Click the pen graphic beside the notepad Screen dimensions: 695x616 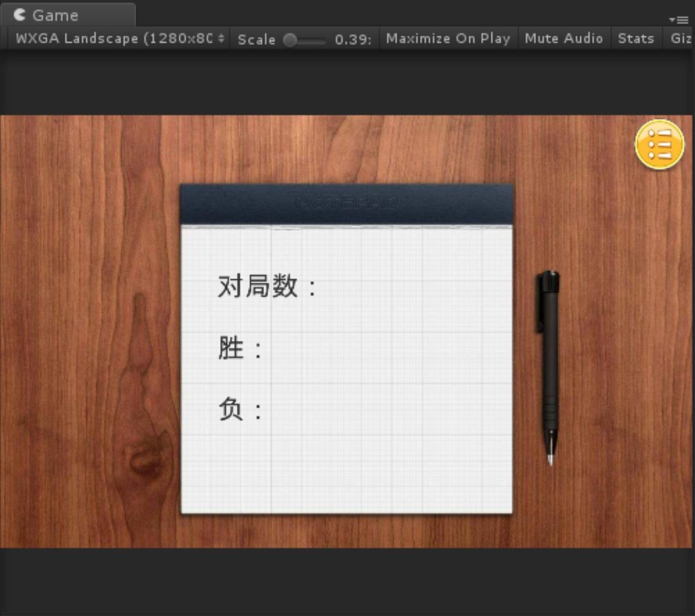tap(547, 367)
